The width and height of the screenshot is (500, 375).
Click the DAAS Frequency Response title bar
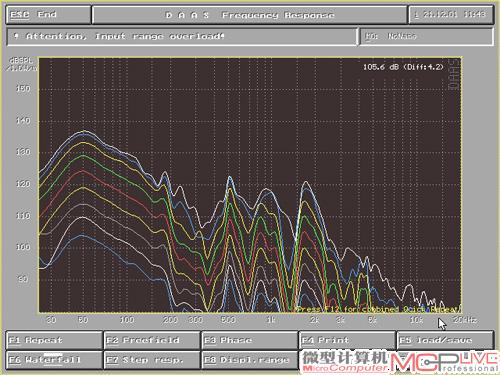pos(250,15)
